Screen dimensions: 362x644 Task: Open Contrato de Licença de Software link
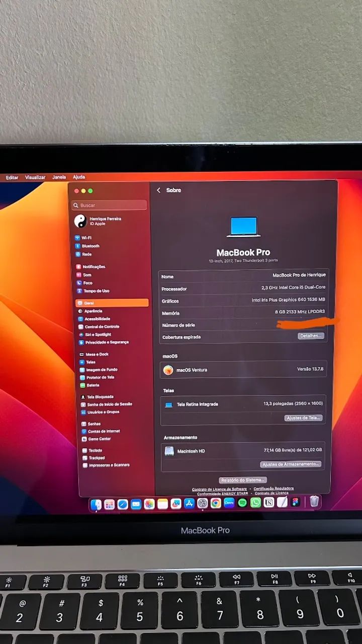(x=219, y=489)
